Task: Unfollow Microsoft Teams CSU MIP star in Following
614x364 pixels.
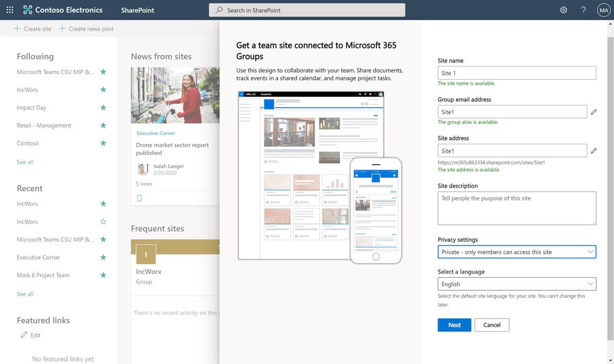Action: 103,72
